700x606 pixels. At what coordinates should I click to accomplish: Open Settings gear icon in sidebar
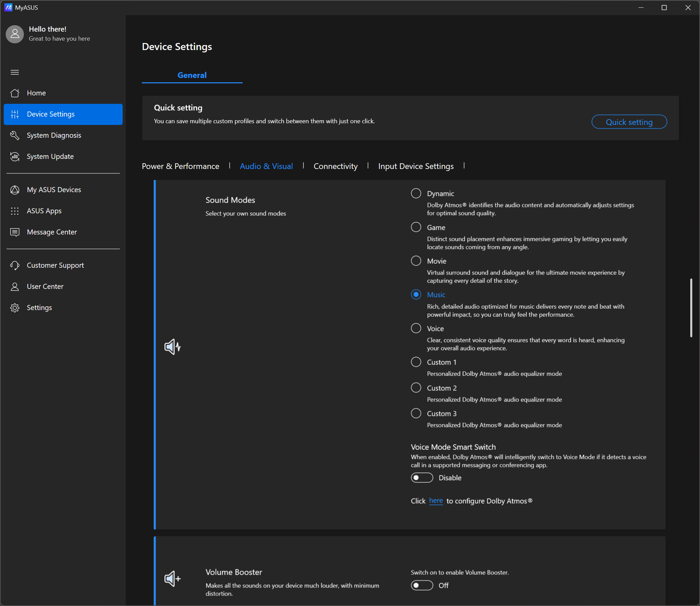pyautogui.click(x=14, y=308)
